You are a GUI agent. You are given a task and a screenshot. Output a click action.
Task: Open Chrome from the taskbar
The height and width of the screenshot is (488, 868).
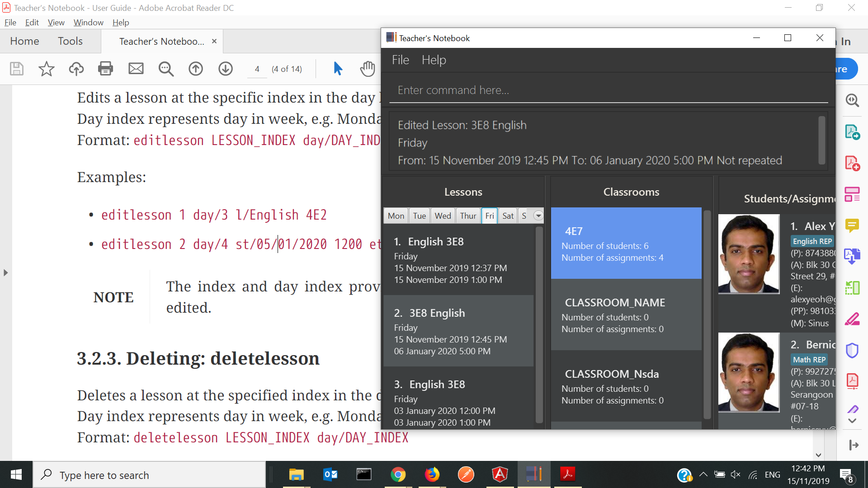pos(398,474)
